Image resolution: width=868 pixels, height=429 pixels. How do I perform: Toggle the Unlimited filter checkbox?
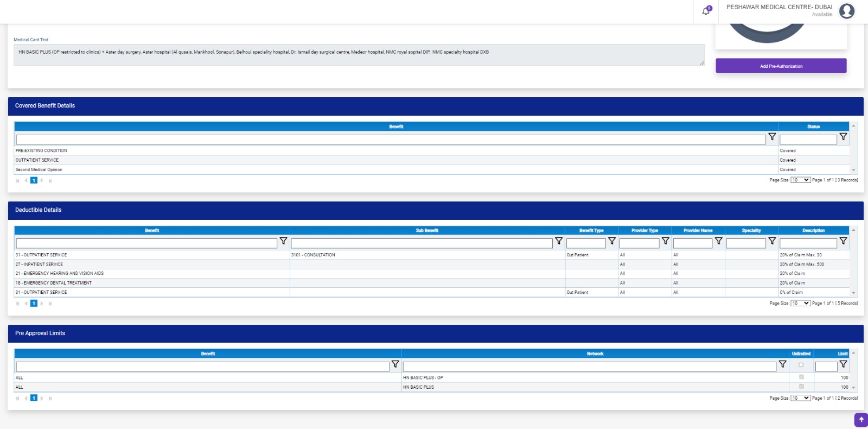(801, 365)
